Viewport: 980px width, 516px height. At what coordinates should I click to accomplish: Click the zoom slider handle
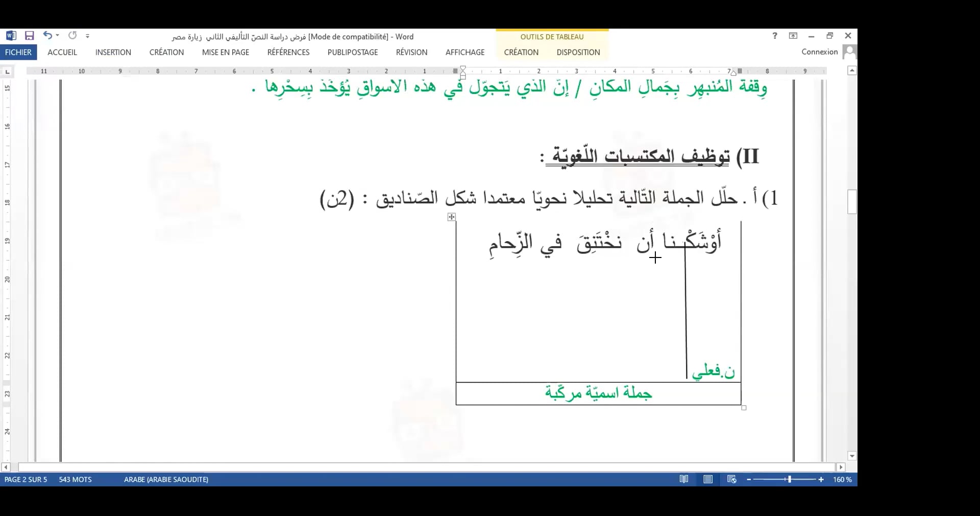789,479
